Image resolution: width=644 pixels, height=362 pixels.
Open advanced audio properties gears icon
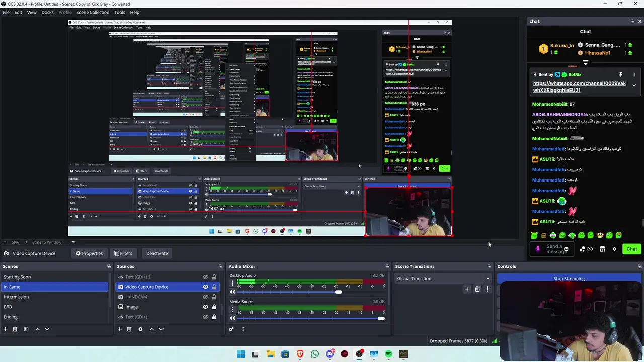(x=231, y=329)
